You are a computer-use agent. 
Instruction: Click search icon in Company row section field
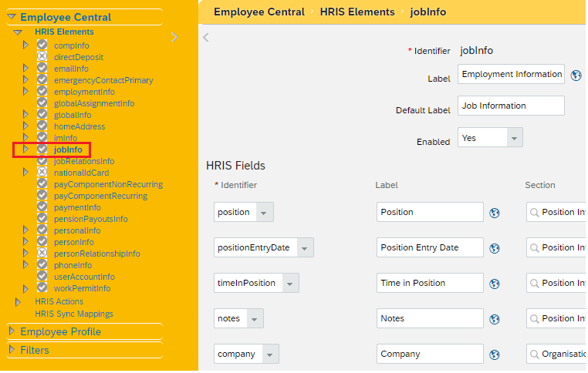pyautogui.click(x=535, y=355)
